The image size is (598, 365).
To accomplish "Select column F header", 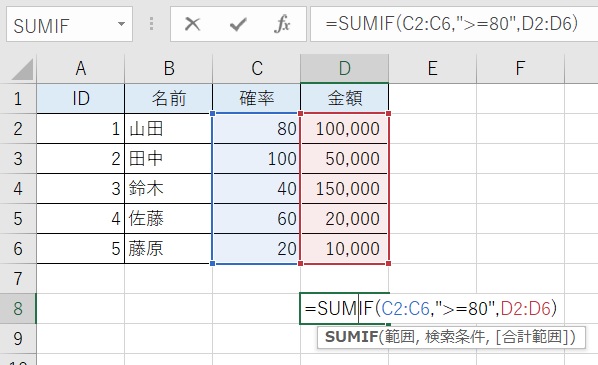I will [x=520, y=69].
